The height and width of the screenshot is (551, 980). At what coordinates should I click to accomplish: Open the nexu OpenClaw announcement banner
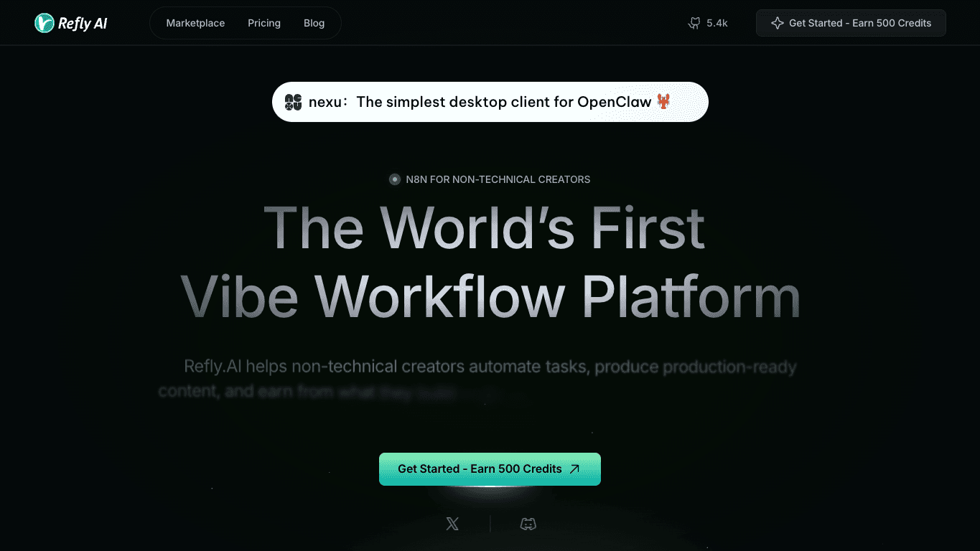pos(490,102)
